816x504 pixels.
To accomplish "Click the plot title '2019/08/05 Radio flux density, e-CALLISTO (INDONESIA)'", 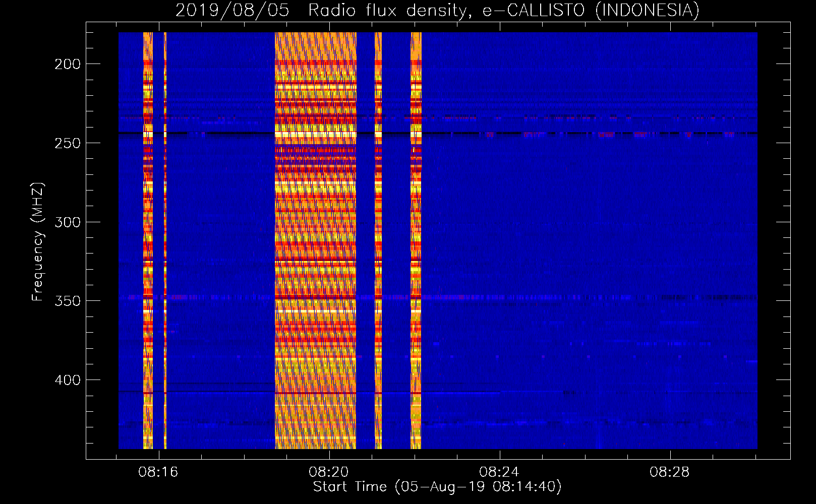I will pos(437,10).
